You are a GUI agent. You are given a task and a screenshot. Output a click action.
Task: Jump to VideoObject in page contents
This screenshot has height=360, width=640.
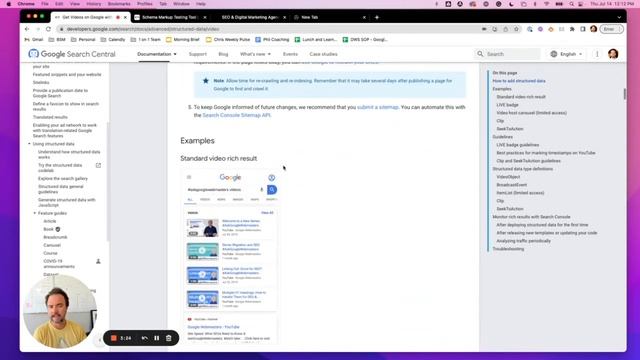(508, 177)
